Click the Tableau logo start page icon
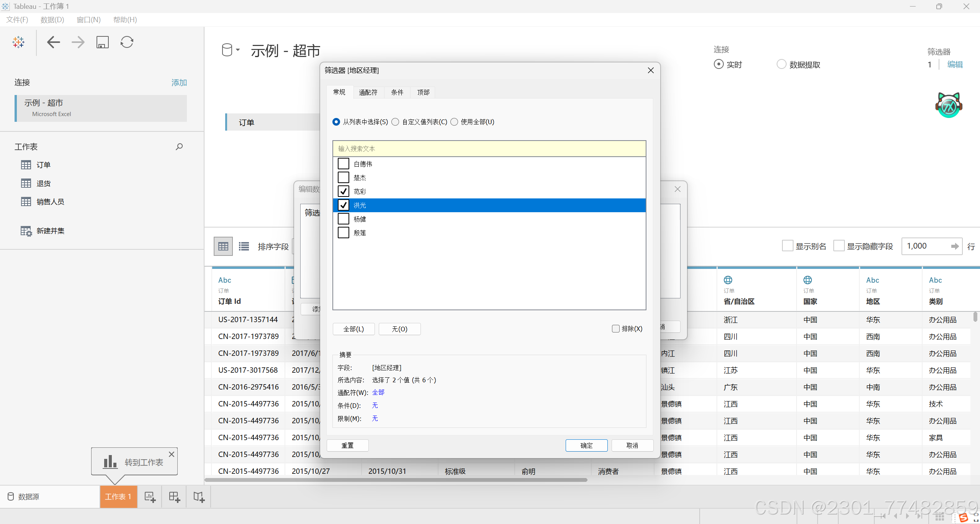The image size is (980, 524). [18, 42]
